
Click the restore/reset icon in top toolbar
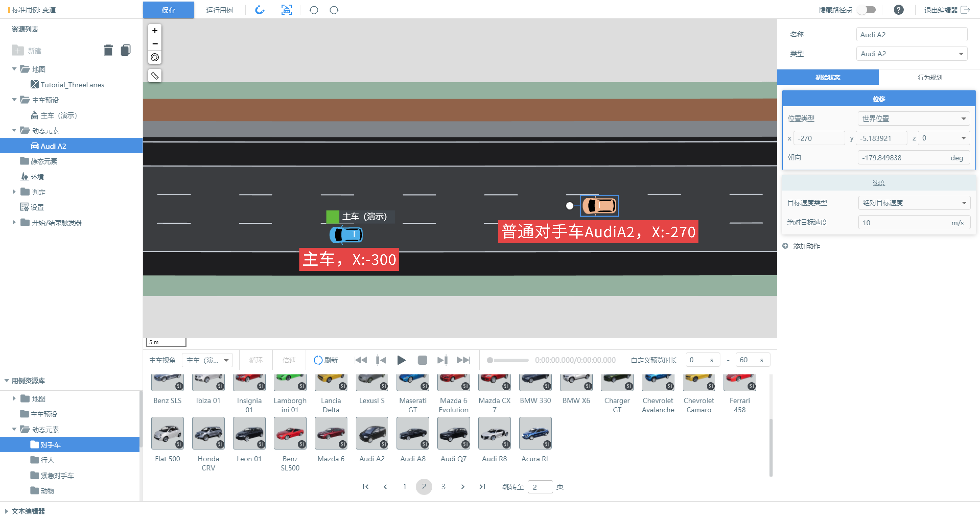pyautogui.click(x=260, y=10)
